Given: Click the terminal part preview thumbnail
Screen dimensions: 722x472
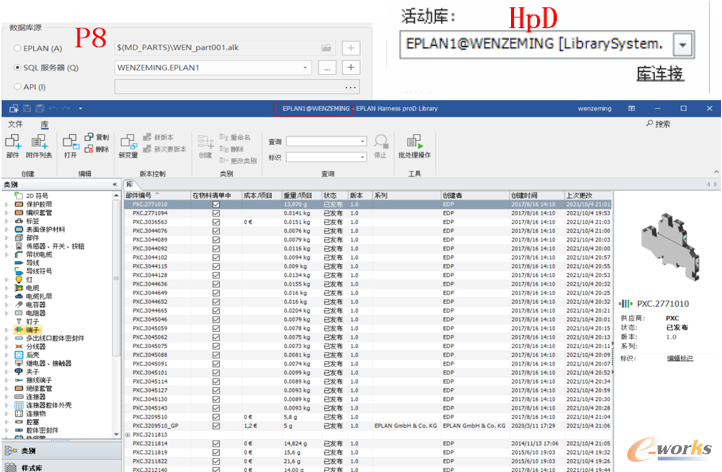Looking at the screenshot, I should click(670, 246).
